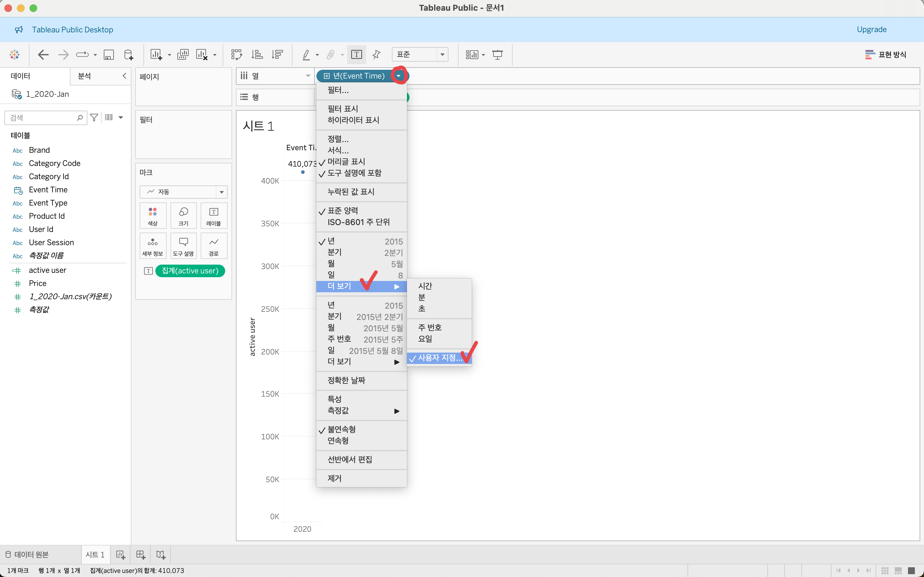Click the filter icon beside search
Screen dimensions: 924x577
pyautogui.click(x=94, y=118)
